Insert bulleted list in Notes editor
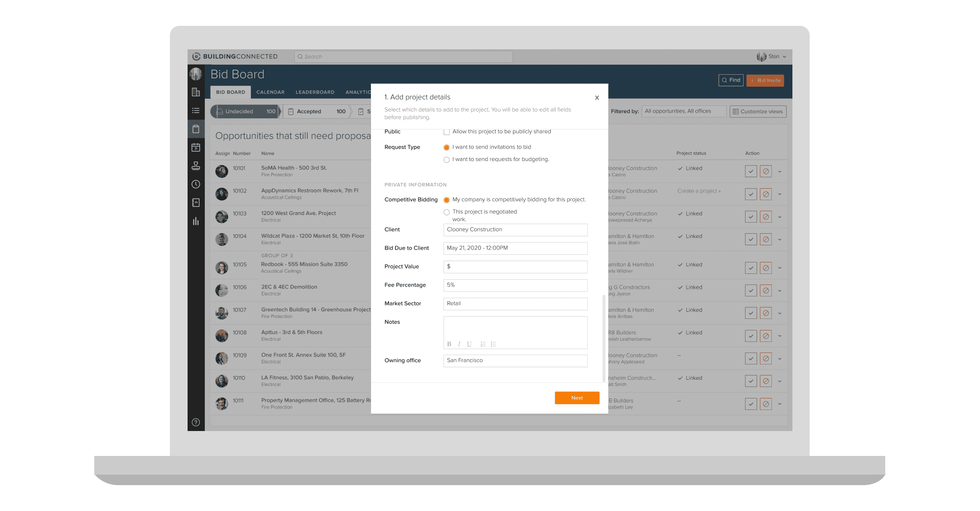 click(493, 344)
